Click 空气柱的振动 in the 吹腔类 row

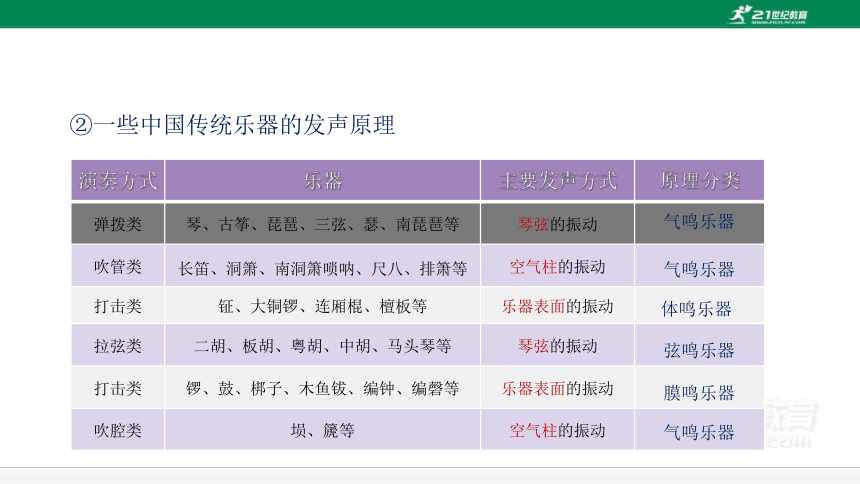[558, 430]
